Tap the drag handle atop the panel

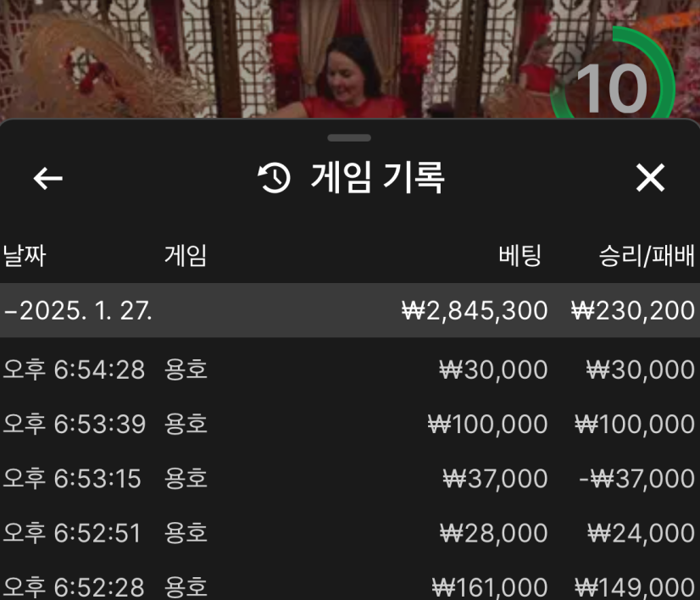click(349, 137)
